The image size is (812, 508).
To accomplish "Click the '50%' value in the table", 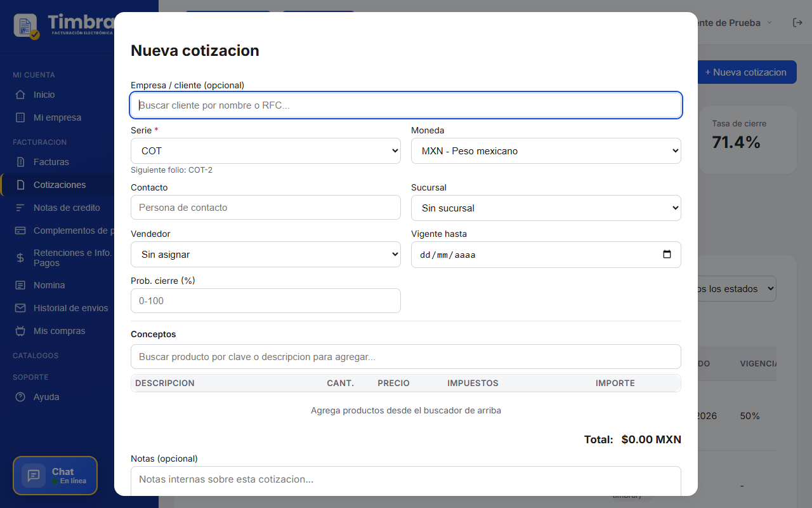I will tap(750, 416).
